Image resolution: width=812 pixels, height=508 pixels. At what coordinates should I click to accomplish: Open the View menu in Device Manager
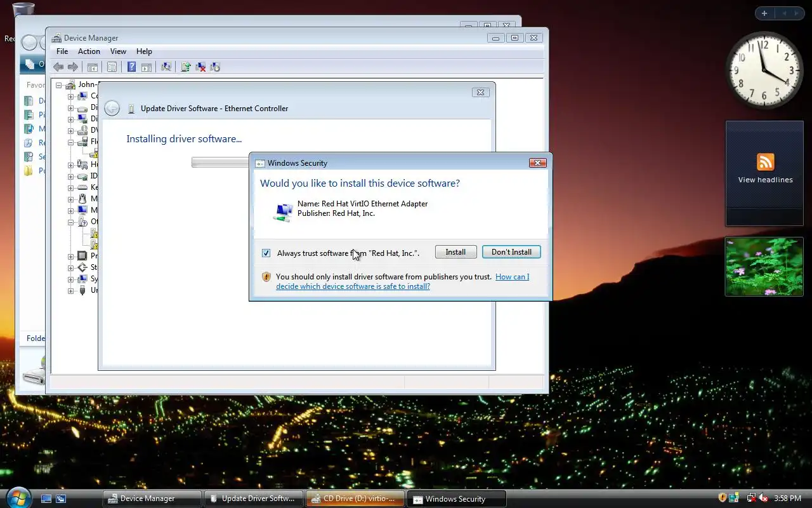coord(118,51)
